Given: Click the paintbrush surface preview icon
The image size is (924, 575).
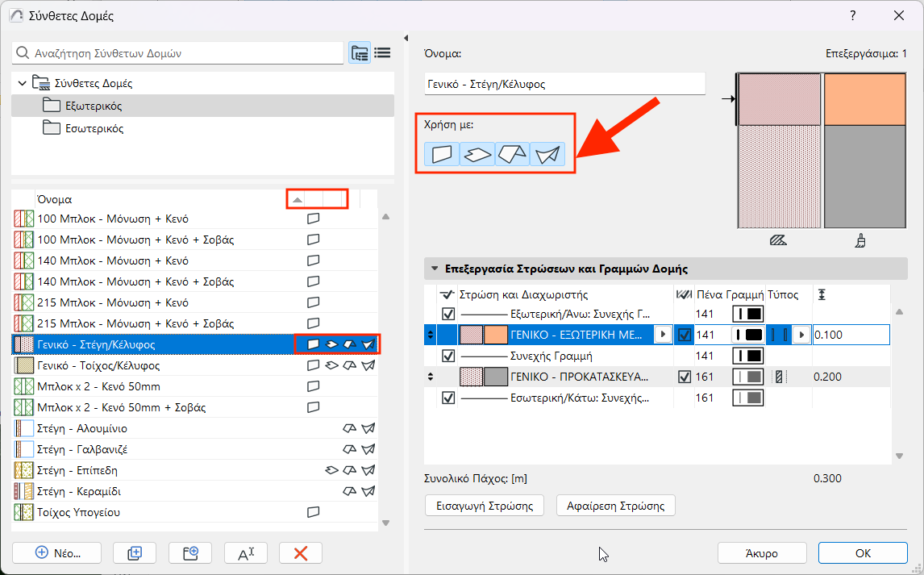Looking at the screenshot, I should tap(860, 240).
